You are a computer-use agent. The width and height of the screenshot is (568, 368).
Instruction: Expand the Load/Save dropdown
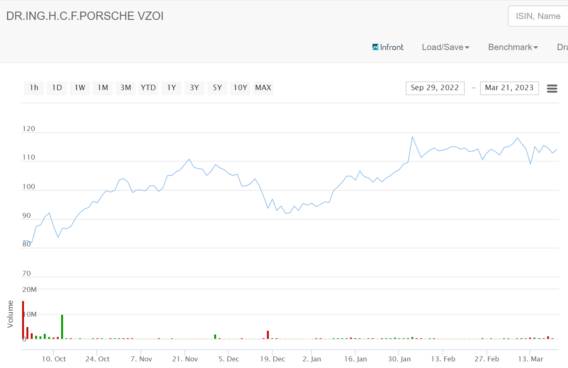pos(445,47)
